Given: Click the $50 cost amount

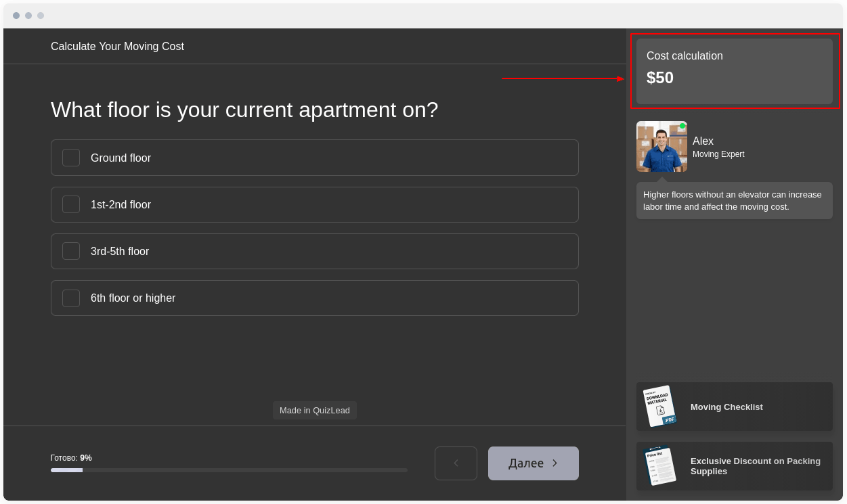Looking at the screenshot, I should coord(660,78).
